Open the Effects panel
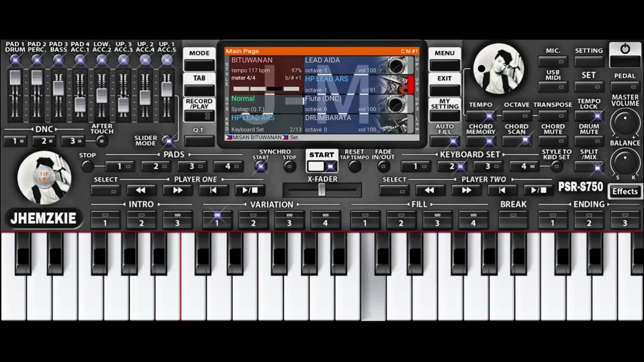The height and width of the screenshot is (362, 644). click(x=625, y=192)
